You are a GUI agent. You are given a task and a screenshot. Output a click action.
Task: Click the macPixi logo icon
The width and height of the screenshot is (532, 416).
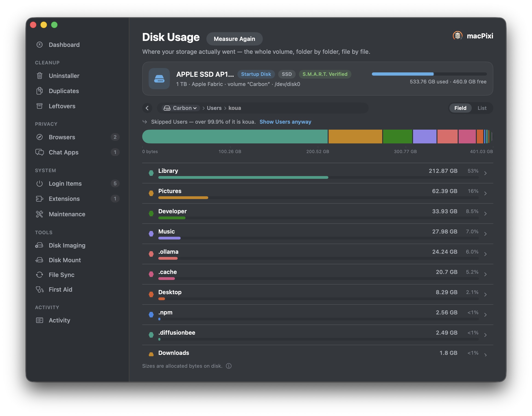tap(458, 36)
